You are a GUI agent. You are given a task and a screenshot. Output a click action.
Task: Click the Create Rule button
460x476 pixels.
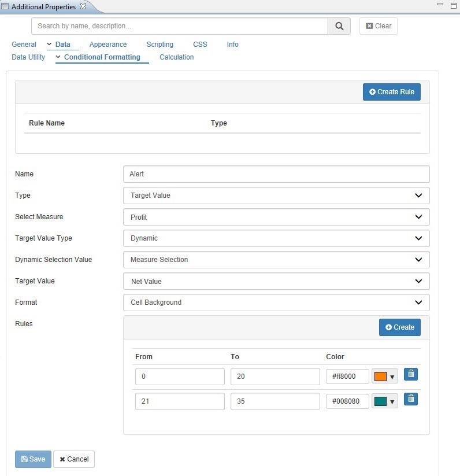point(392,92)
